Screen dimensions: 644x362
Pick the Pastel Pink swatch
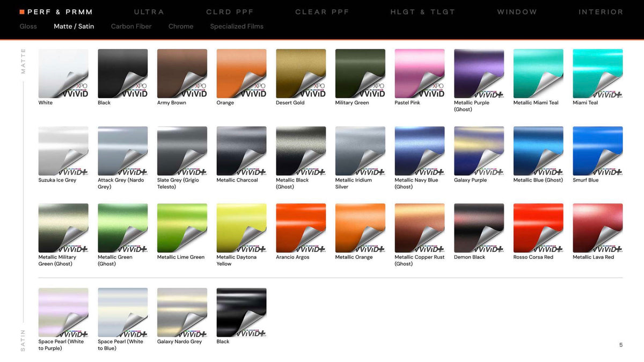pyautogui.click(x=420, y=74)
